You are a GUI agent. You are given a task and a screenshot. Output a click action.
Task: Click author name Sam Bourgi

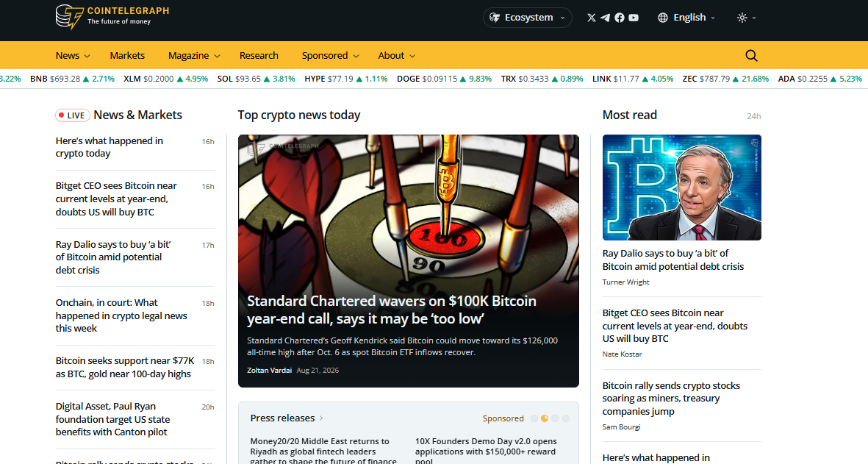coord(621,427)
